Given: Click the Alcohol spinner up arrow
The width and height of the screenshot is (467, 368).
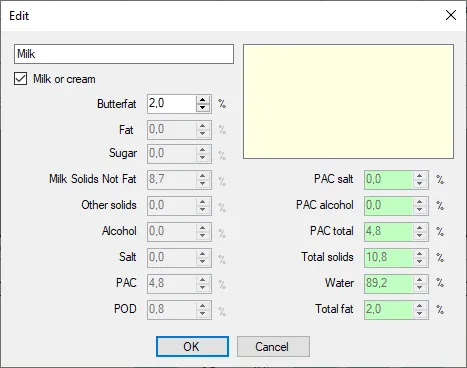Looking at the screenshot, I should (203, 228).
